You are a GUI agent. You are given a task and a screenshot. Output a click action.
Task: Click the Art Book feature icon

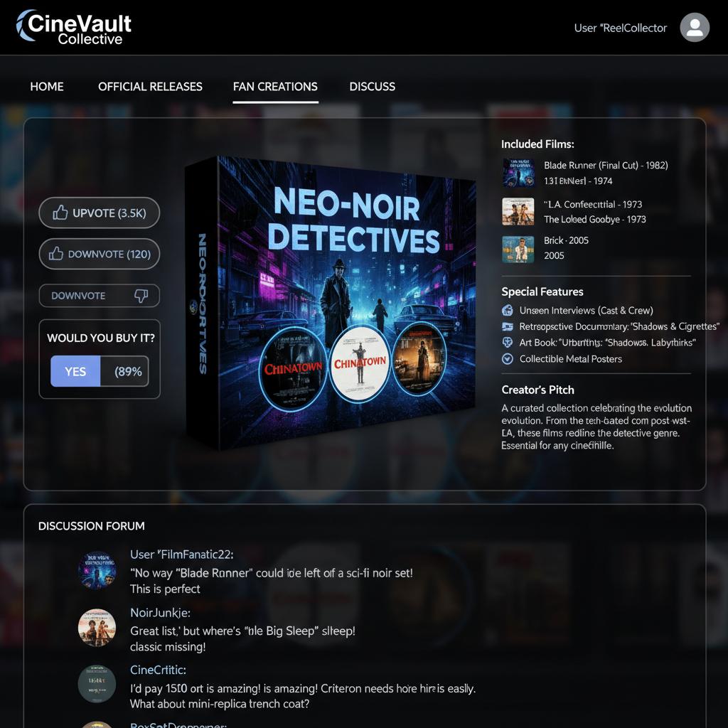point(508,343)
